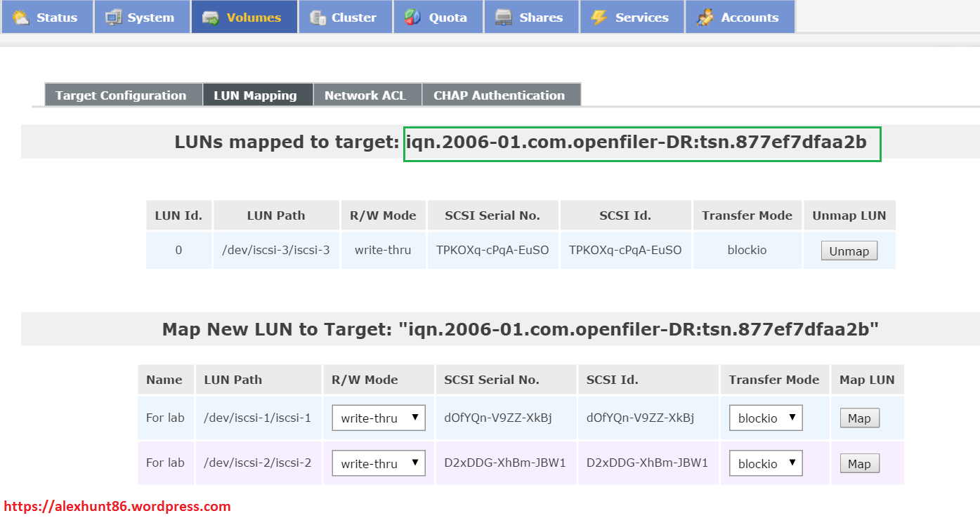Select the System monitor icon
Viewport: 980px width, 518px height.
[112, 15]
